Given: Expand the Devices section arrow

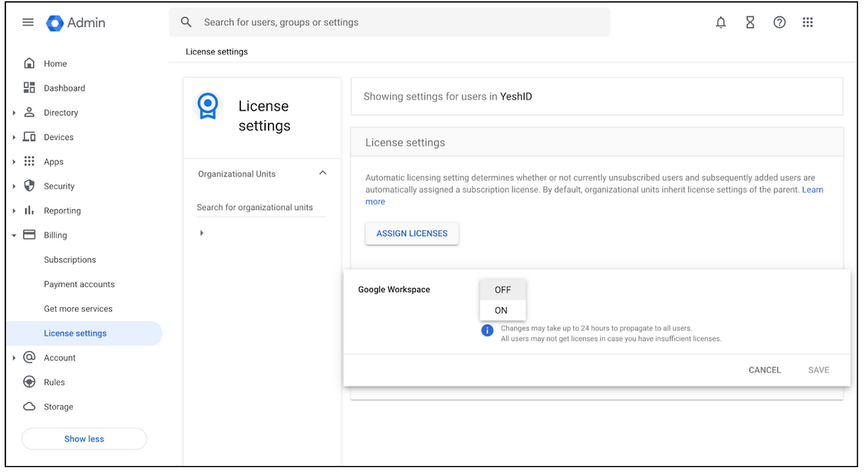Looking at the screenshot, I should tap(14, 137).
